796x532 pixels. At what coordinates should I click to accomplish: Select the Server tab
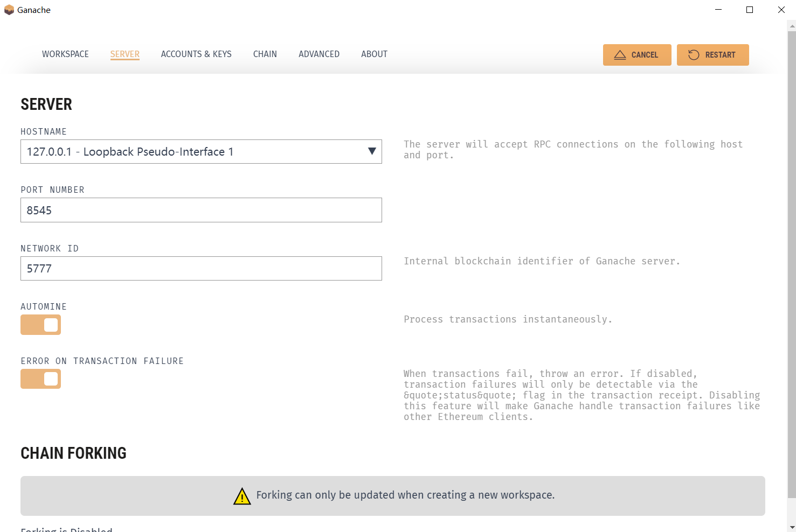[x=125, y=54]
